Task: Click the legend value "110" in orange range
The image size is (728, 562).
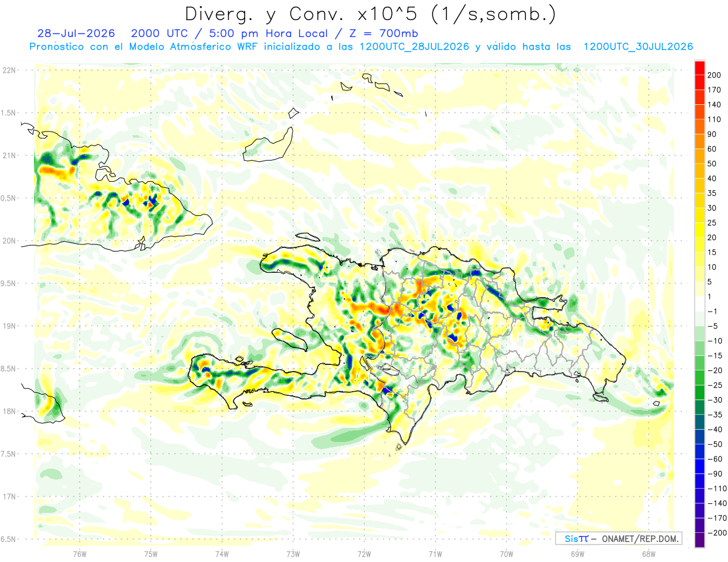Action: pos(715,119)
